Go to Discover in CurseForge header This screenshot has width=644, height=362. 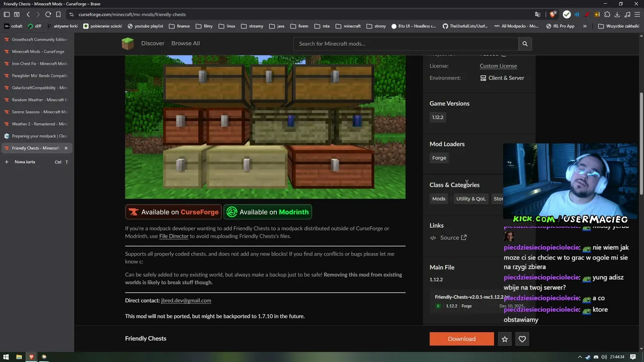(x=152, y=44)
